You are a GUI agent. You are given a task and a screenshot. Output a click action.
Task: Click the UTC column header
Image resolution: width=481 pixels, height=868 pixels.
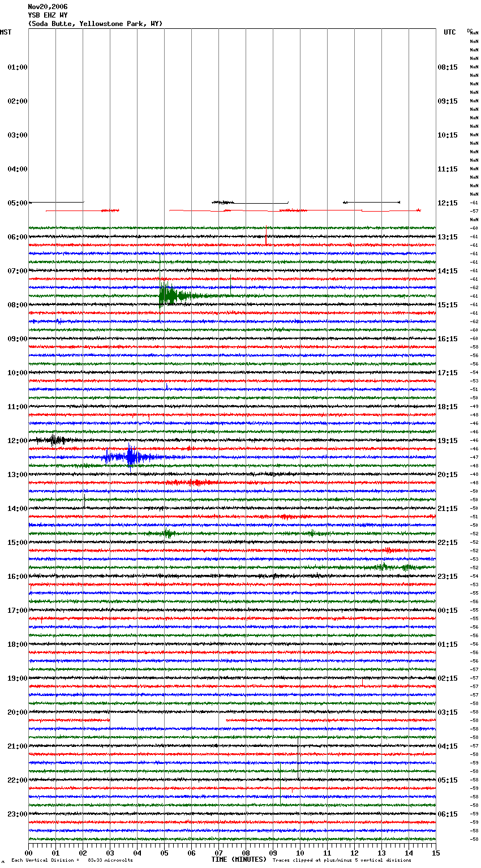click(450, 32)
